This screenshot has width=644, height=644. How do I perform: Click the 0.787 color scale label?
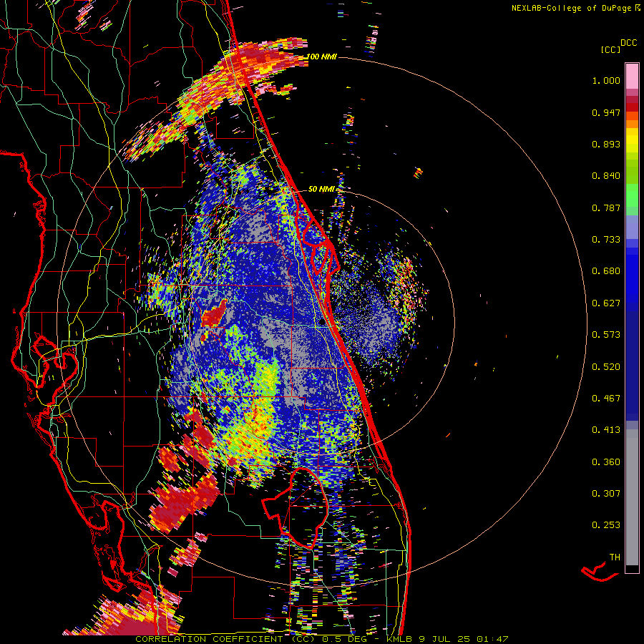606,208
